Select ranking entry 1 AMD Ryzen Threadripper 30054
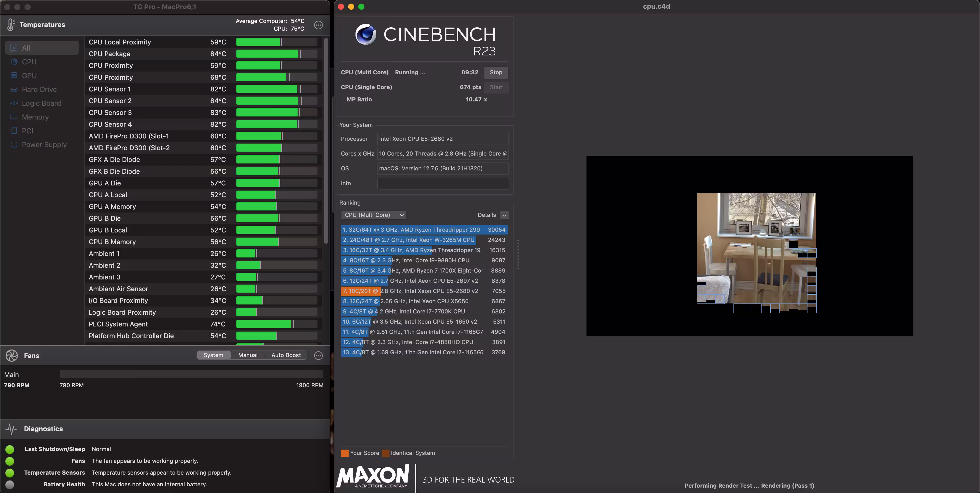The width and height of the screenshot is (980, 493). click(x=425, y=230)
